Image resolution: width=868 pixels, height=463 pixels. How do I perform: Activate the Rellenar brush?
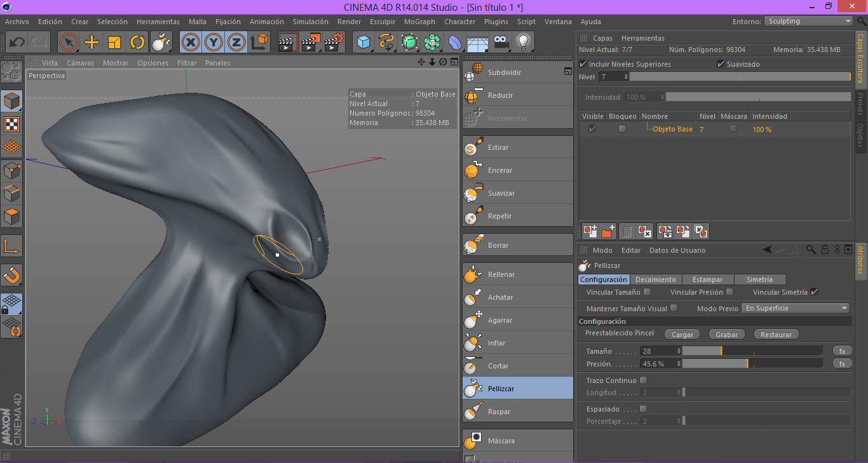click(518, 274)
